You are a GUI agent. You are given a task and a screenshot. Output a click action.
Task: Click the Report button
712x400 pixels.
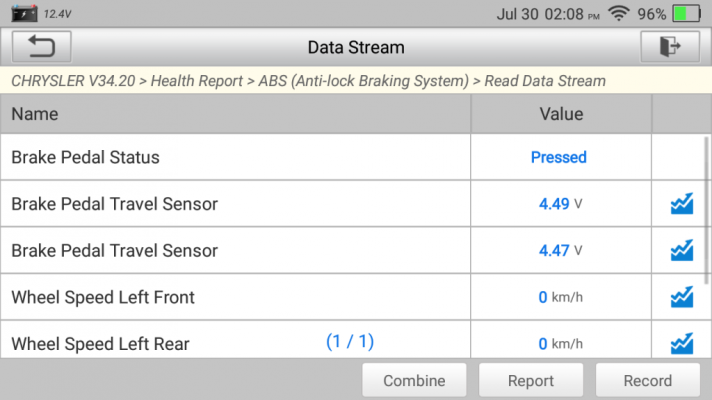531,380
